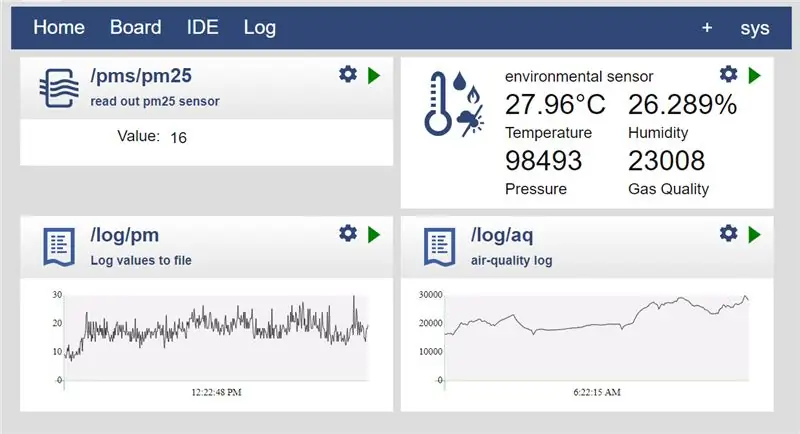
Task: Open the Log page
Action: [260, 28]
